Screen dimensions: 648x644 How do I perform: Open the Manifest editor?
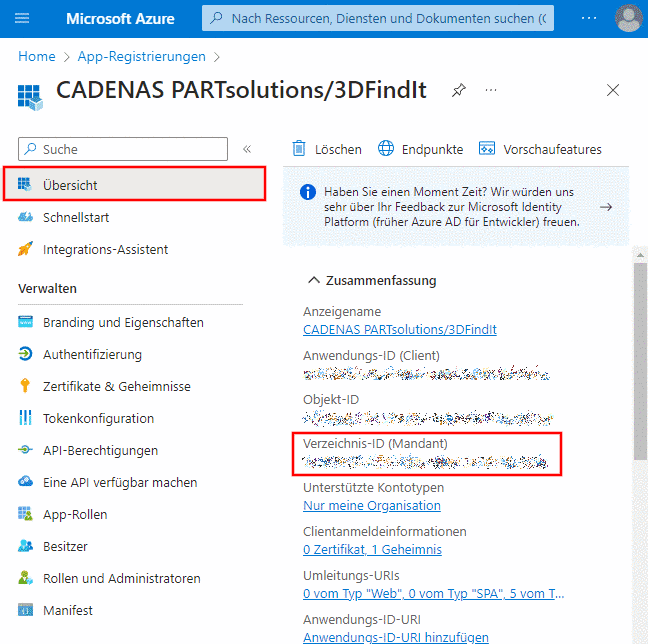pos(68,610)
